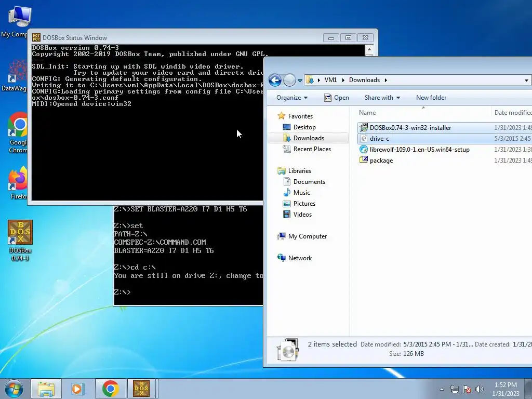
Task: Select Libraries in the navigation pane
Action: (300, 170)
